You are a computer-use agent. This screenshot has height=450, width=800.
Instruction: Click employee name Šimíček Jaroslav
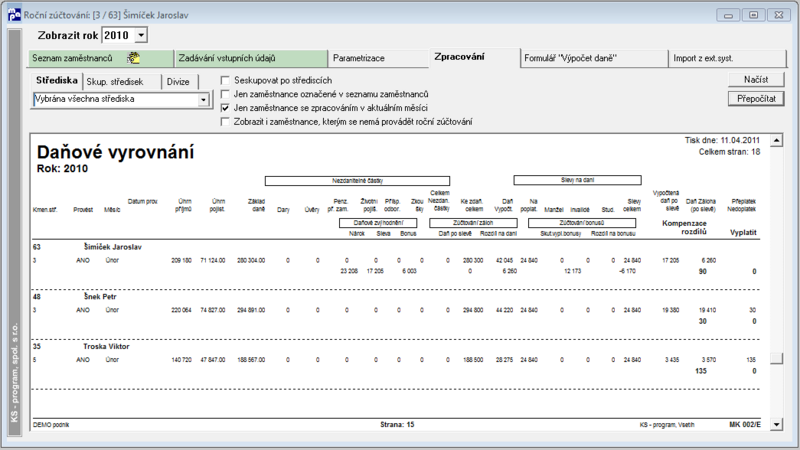pos(113,247)
